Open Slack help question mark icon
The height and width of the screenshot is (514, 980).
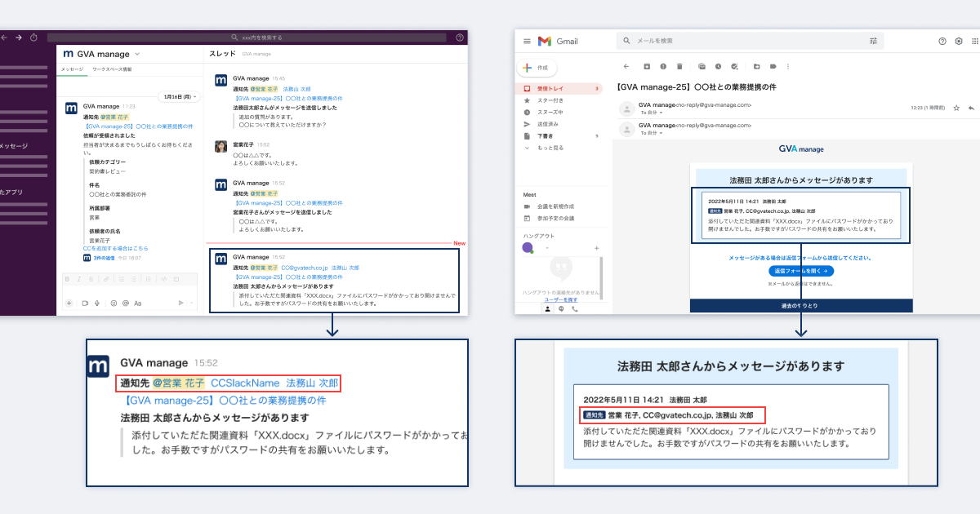pyautogui.click(x=460, y=38)
